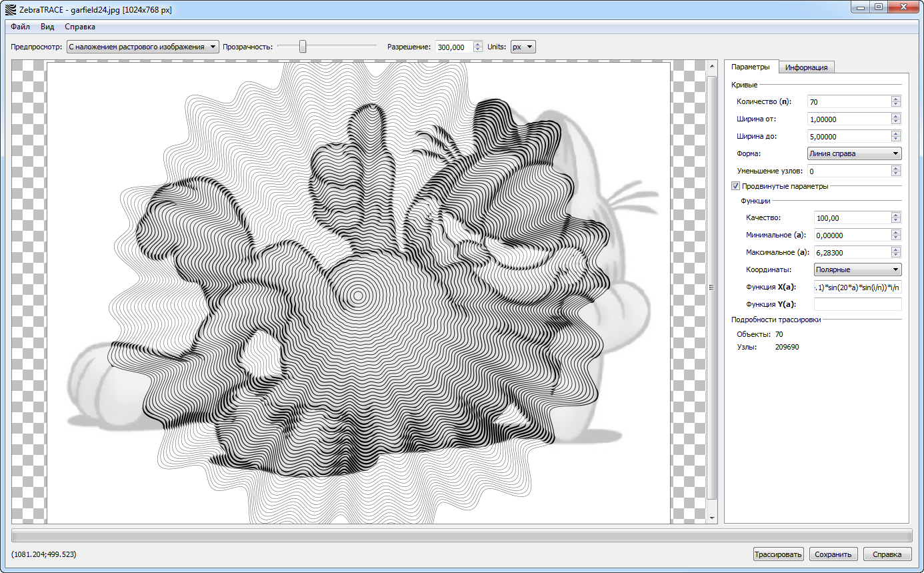Increase Разрешение with the up arrow

(477, 44)
